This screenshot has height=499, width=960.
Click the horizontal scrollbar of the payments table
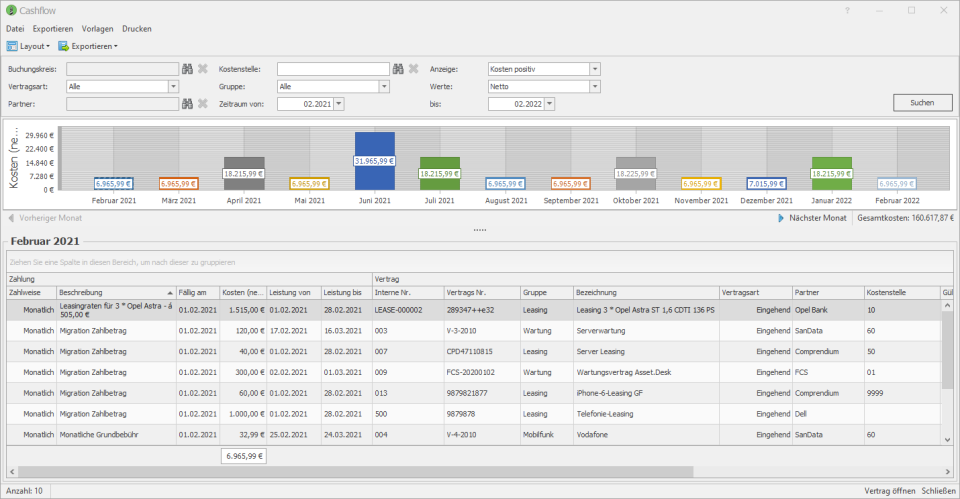tap(356, 471)
